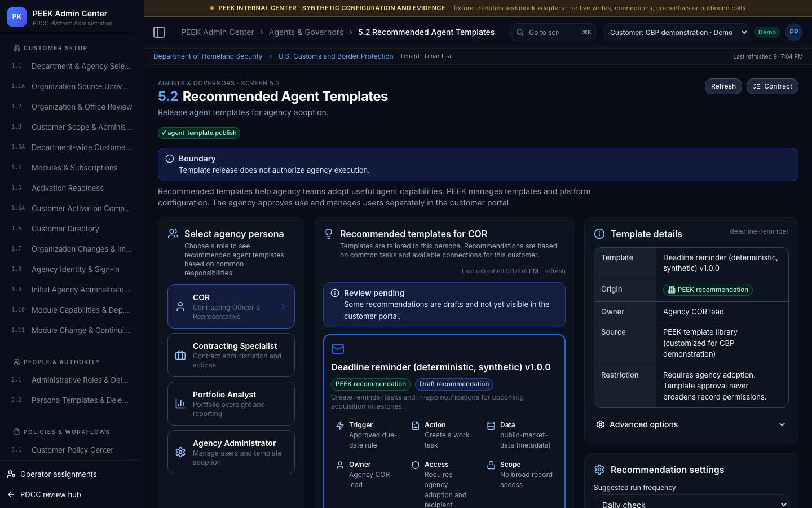The height and width of the screenshot is (508, 812).
Task: Click the Portfolio Analyst chart icon
Action: [180, 404]
